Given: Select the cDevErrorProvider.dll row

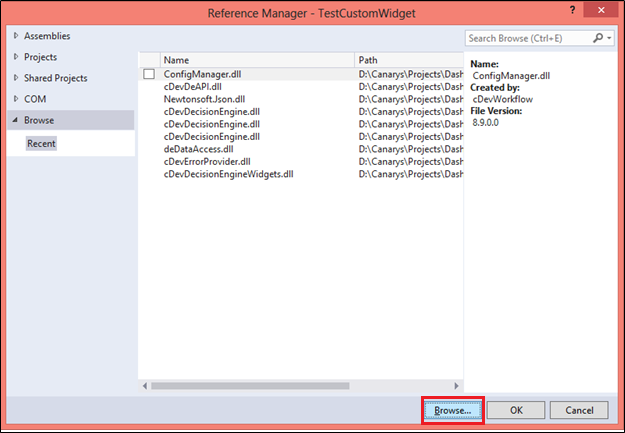Looking at the screenshot, I should click(x=301, y=161).
